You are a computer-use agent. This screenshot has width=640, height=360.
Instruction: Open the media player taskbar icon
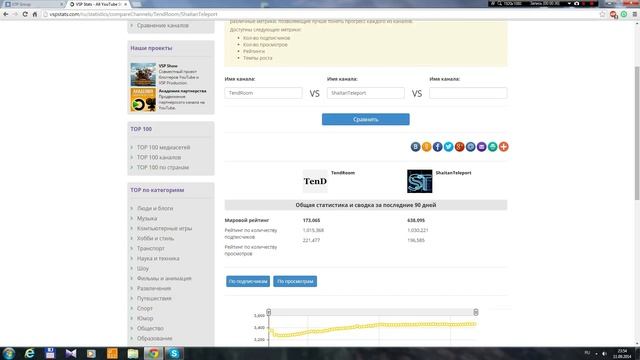(x=91, y=353)
